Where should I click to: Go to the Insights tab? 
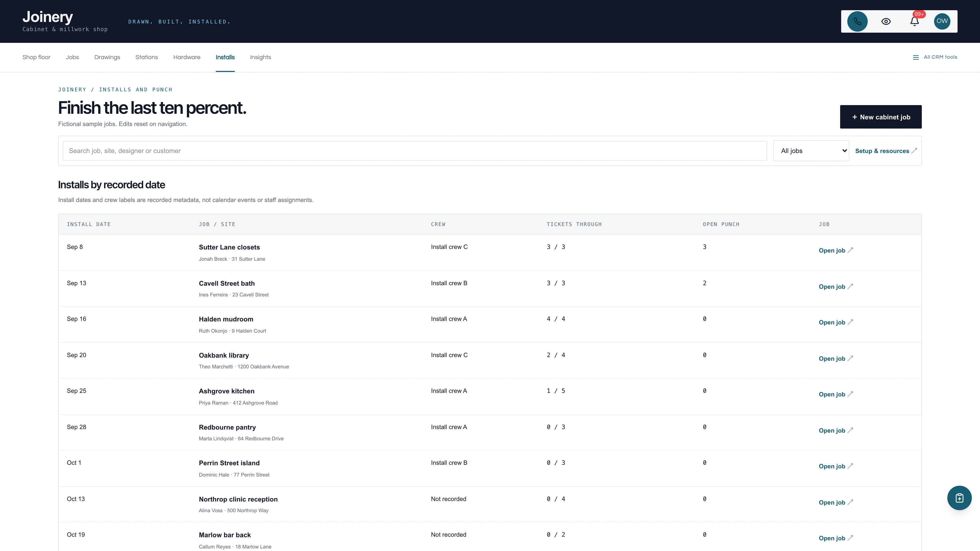(260, 57)
